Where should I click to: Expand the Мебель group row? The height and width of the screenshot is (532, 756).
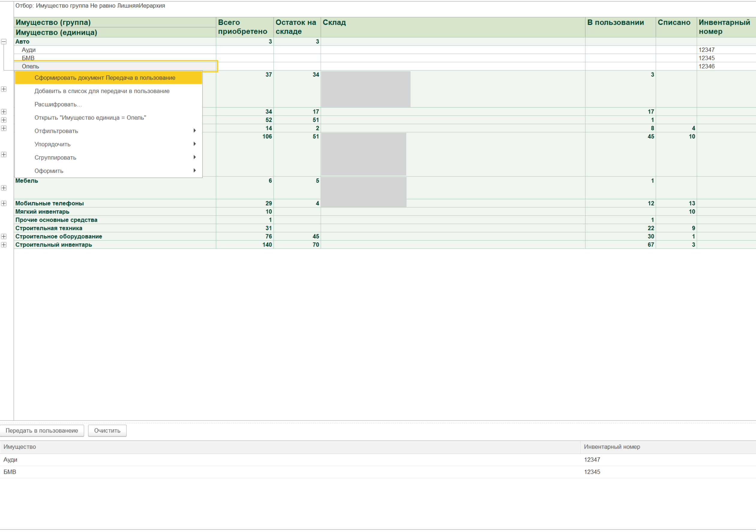(x=4, y=188)
